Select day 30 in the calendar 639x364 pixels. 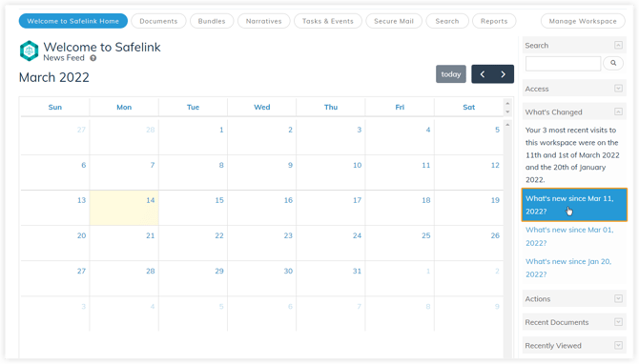pos(261,278)
